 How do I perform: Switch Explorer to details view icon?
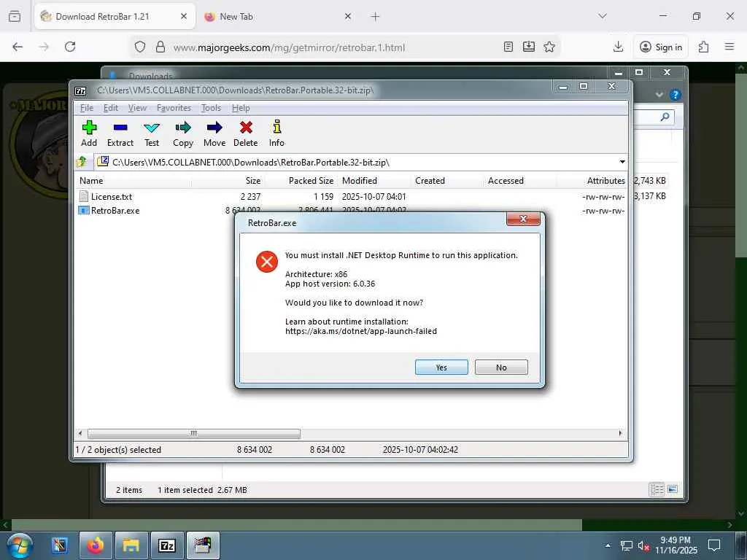pyautogui.click(x=657, y=489)
